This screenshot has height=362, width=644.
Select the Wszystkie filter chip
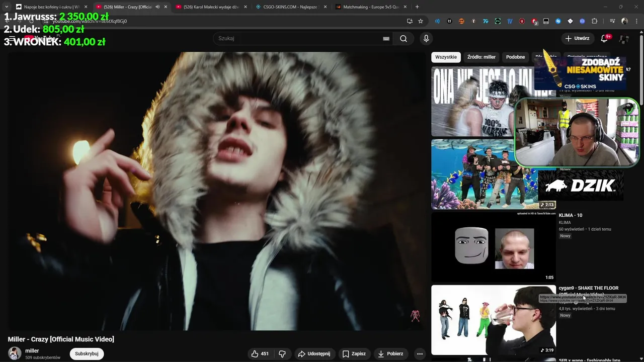[446, 57]
